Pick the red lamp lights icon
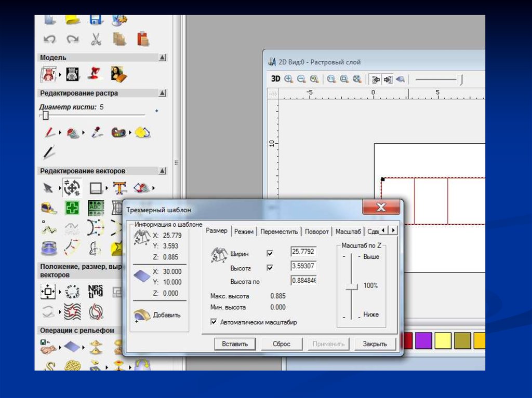 [95, 74]
